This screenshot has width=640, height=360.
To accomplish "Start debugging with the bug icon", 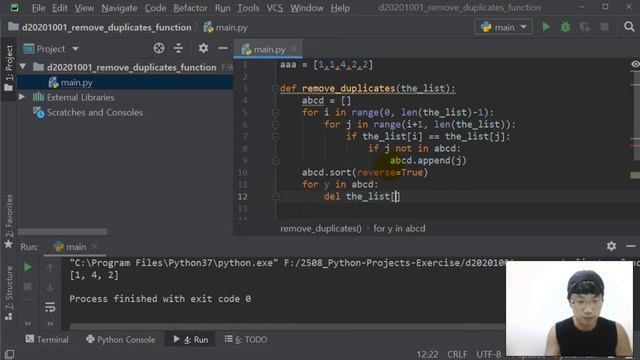I will pos(565,27).
